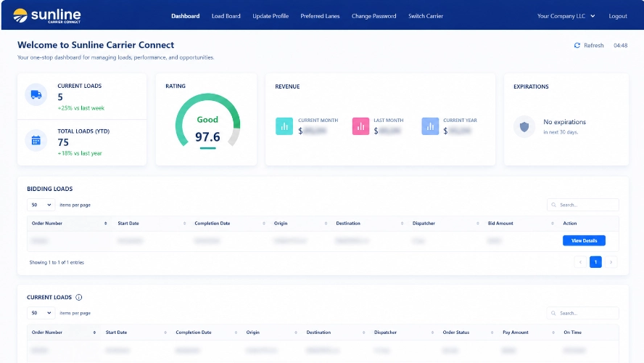Screen dimensions: 644x363
Task: Sort Bidding Loads by Completion Date arrows
Action: 264,223
